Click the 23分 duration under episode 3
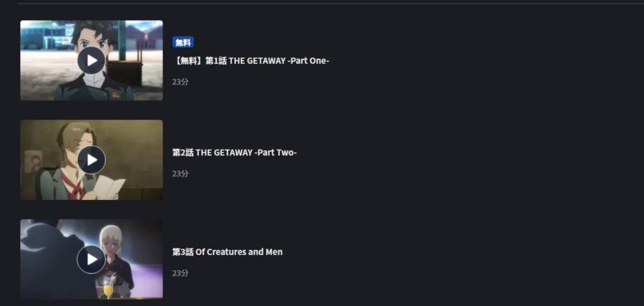Image resolution: width=644 pixels, height=306 pixels. coord(180,273)
